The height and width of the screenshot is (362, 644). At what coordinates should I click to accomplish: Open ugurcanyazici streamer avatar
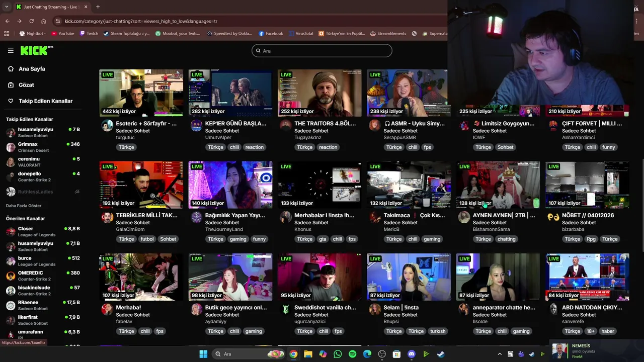[286, 309]
